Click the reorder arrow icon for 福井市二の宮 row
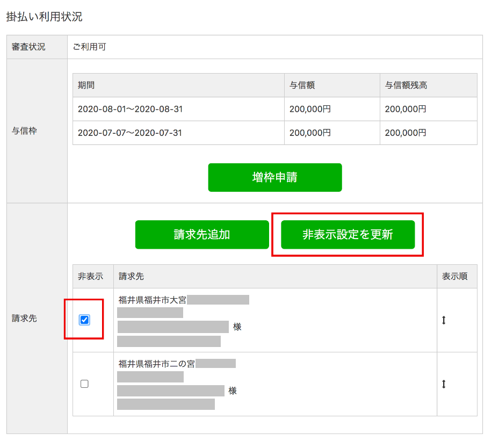 (444, 384)
